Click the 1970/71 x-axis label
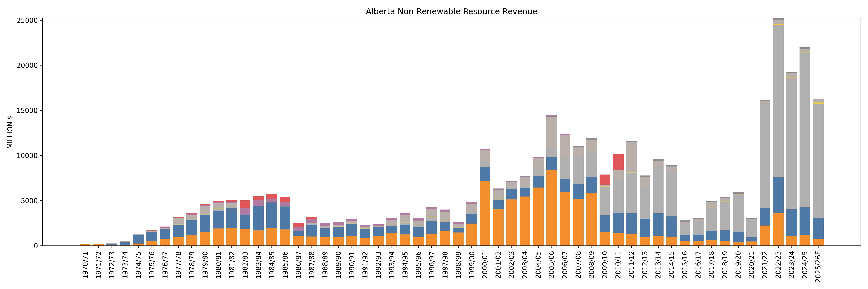 [x=85, y=265]
